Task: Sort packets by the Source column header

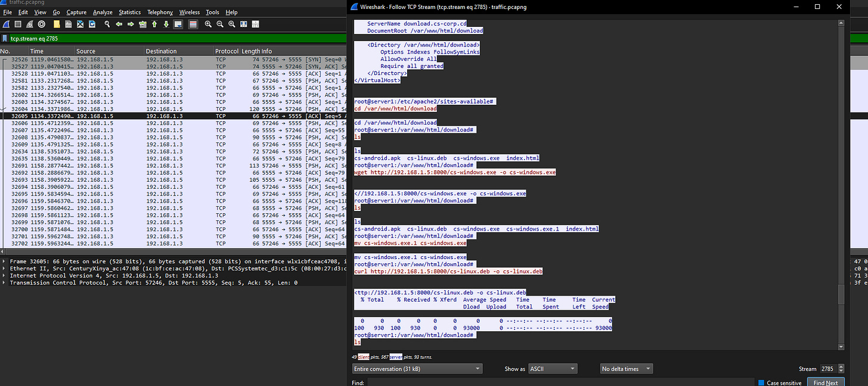Action: click(110, 51)
